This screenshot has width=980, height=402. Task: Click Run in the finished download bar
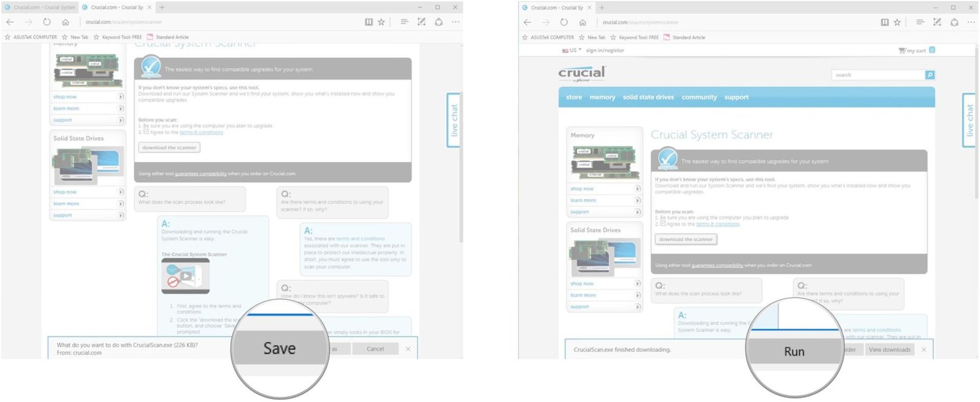point(794,351)
